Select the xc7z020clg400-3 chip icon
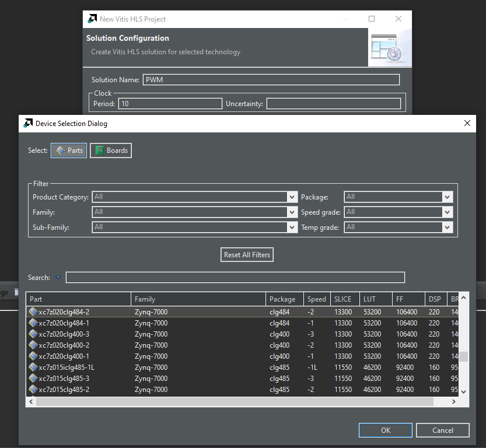Screen dimensions: 486x448 point(33,334)
